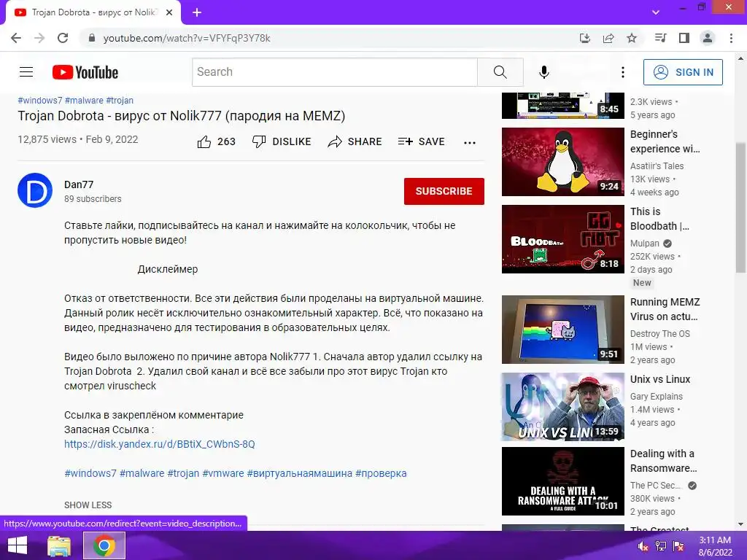Bookmark this page with the star icon

coord(632,38)
